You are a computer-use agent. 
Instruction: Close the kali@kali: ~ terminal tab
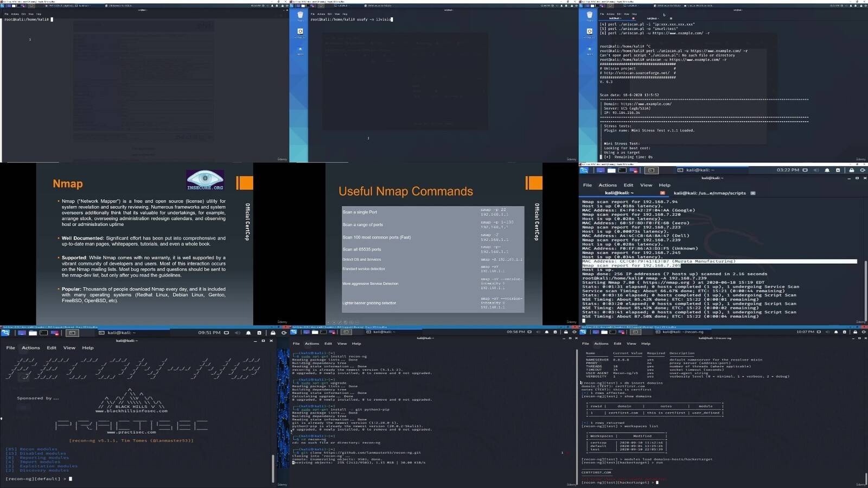pyautogui.click(x=662, y=193)
